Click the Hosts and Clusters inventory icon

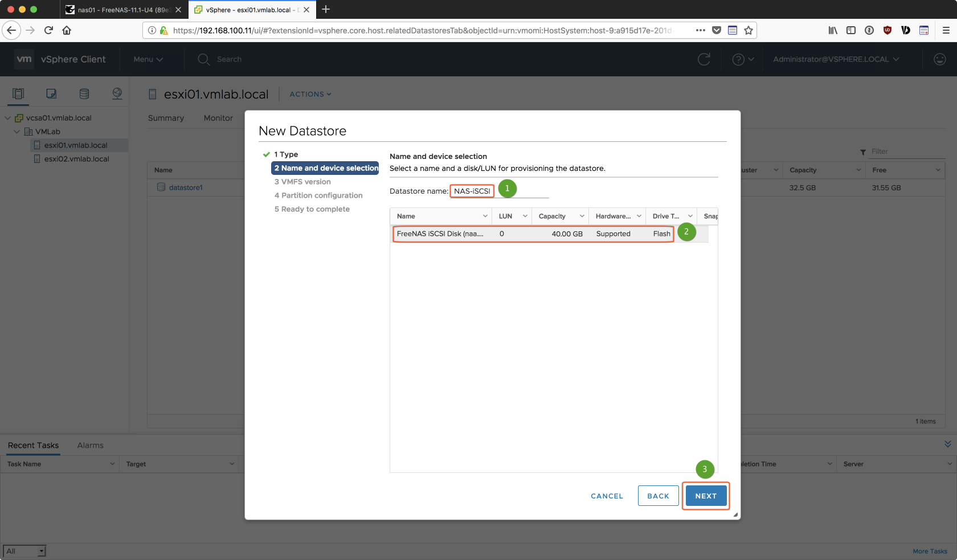point(18,94)
